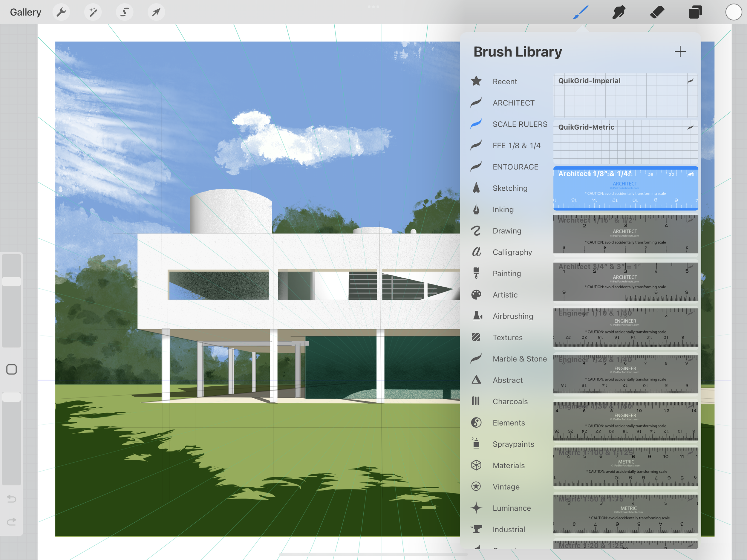Select the Eraser tool
Viewport: 747px width, 560px height.
(657, 13)
